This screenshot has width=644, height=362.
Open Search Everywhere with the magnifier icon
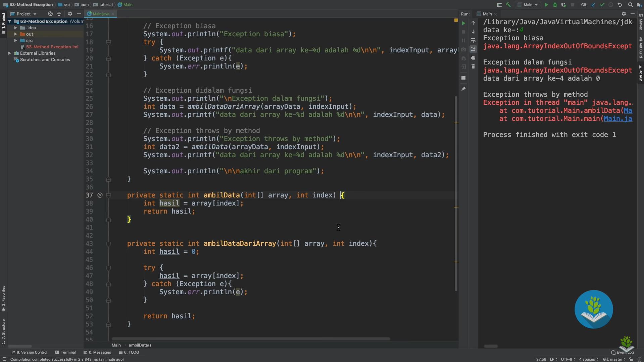pos(630,5)
